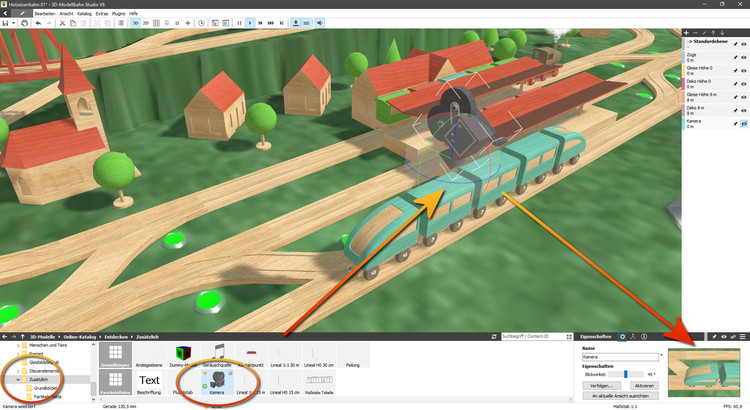This screenshot has height=410, width=750.
Task: Toggle visibility of the Züge layer
Action: click(744, 57)
